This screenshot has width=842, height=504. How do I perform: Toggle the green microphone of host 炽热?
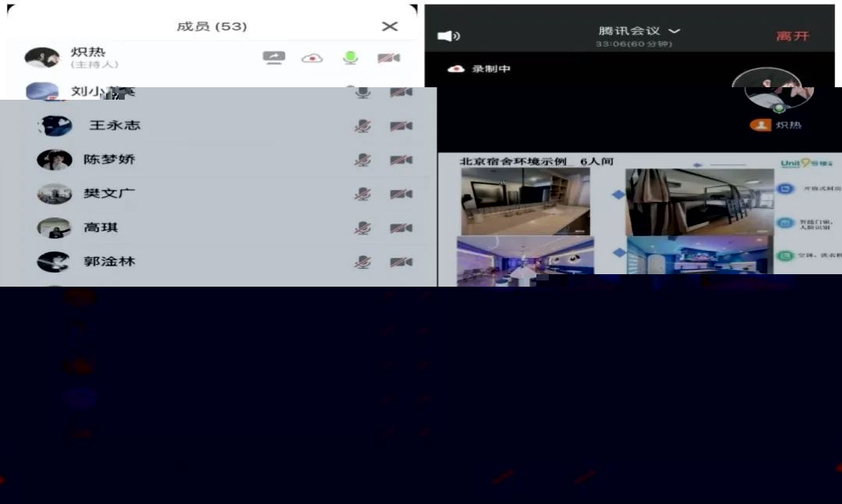(350, 58)
